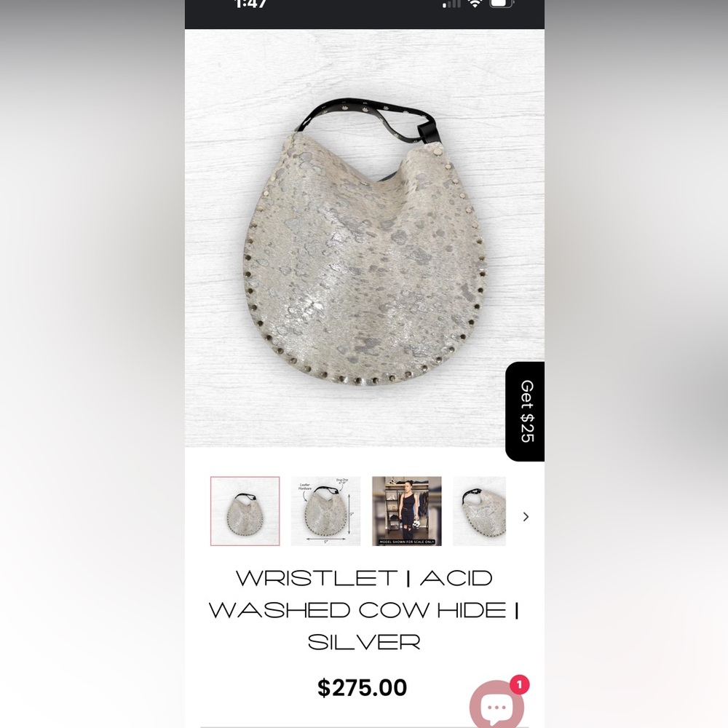
Task: Tap the black status bar area
Action: click(365, 15)
